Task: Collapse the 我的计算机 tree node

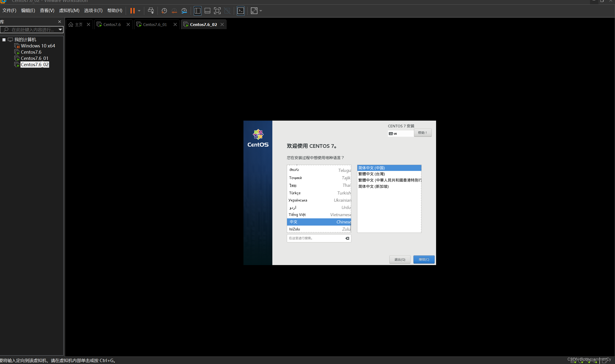Action: (4, 39)
